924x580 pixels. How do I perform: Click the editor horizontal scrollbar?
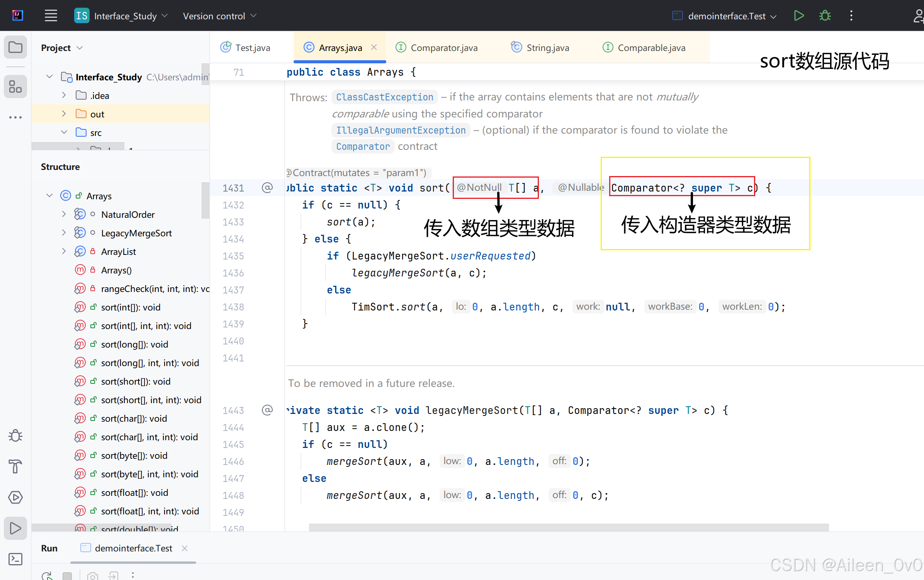[569, 527]
